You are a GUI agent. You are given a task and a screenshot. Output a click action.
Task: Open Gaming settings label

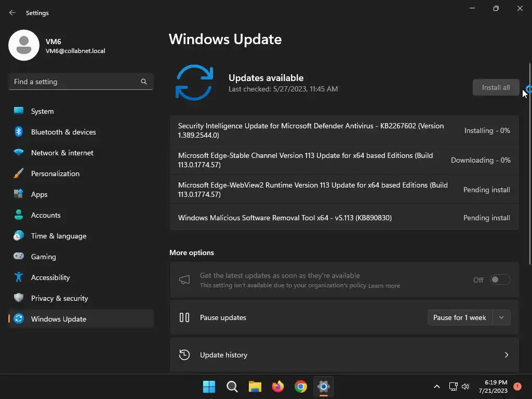point(44,257)
